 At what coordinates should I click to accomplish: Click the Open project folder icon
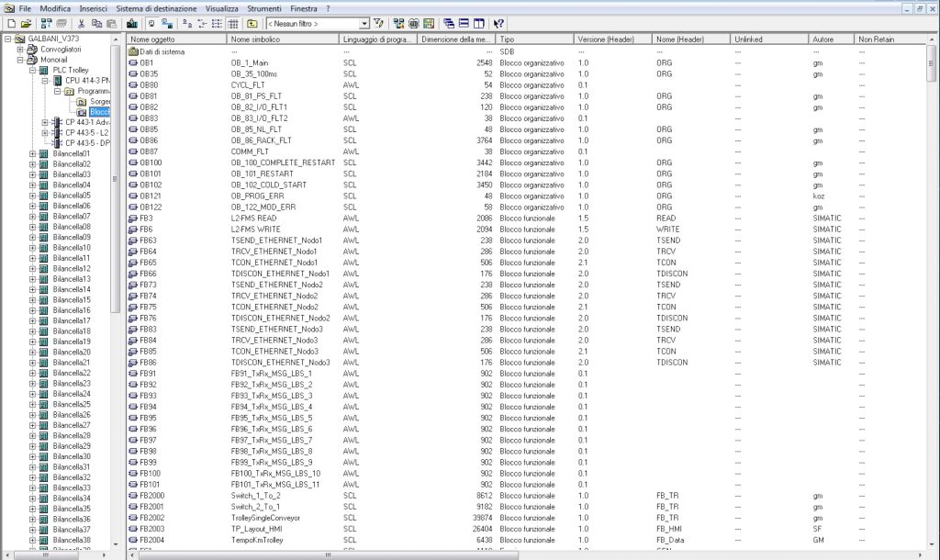(x=26, y=23)
